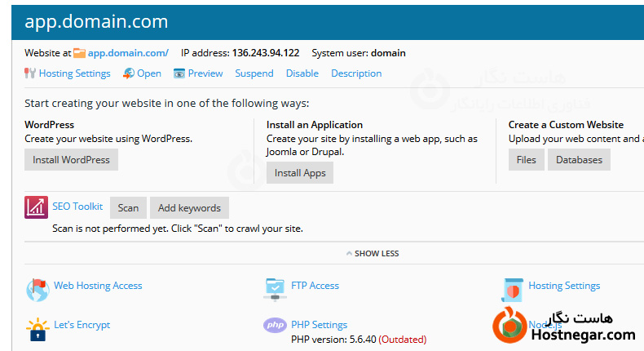Image resolution: width=644 pixels, height=351 pixels.
Task: Click the Hosting Settings shield icon
Action: coord(512,288)
